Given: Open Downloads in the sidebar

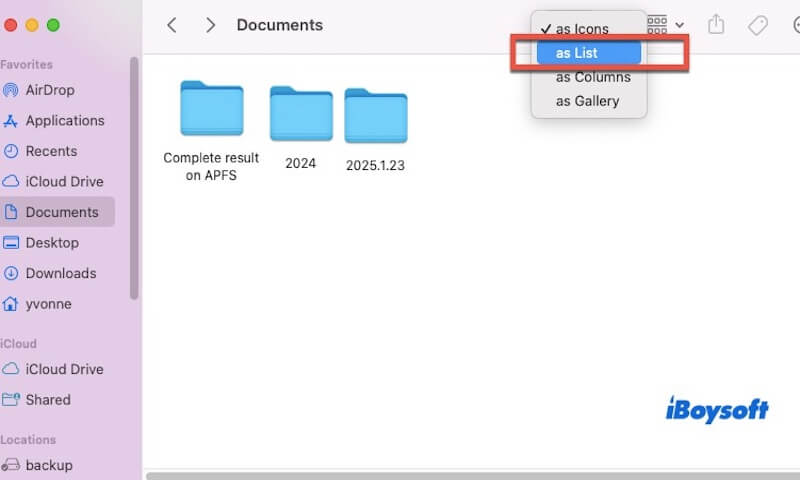Looking at the screenshot, I should pyautogui.click(x=60, y=273).
